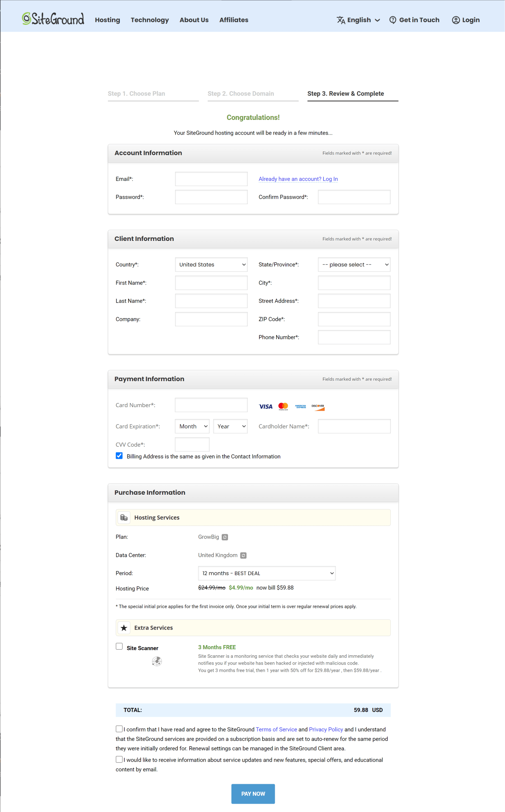
Task: Click the PAY NOW button
Action: 253,794
